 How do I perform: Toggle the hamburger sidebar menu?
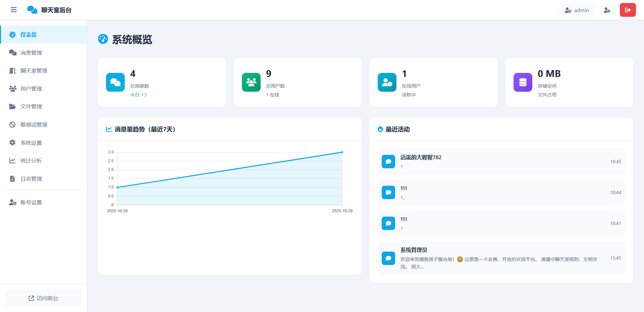tap(13, 10)
